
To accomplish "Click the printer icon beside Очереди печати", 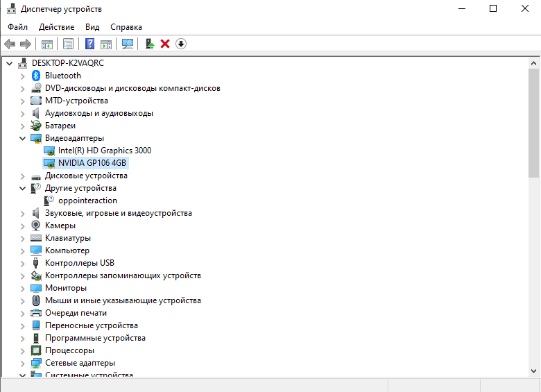I will tap(36, 313).
